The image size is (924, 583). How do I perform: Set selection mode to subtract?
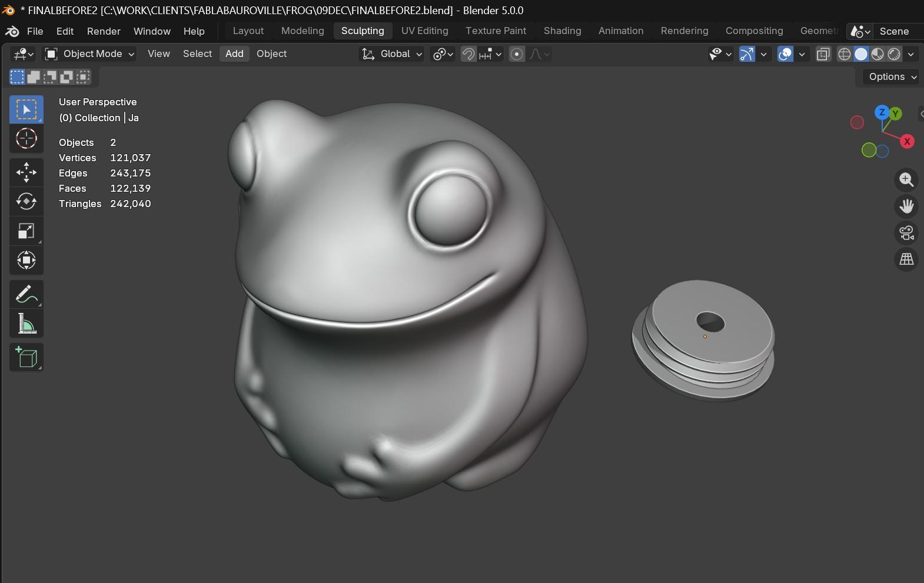point(50,76)
